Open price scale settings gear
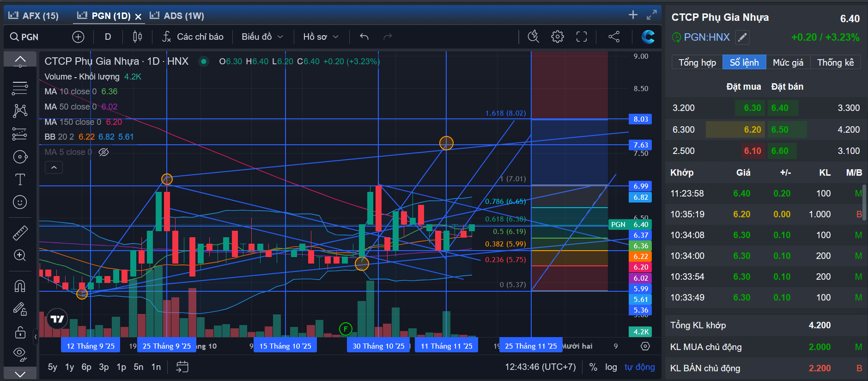 point(645,346)
